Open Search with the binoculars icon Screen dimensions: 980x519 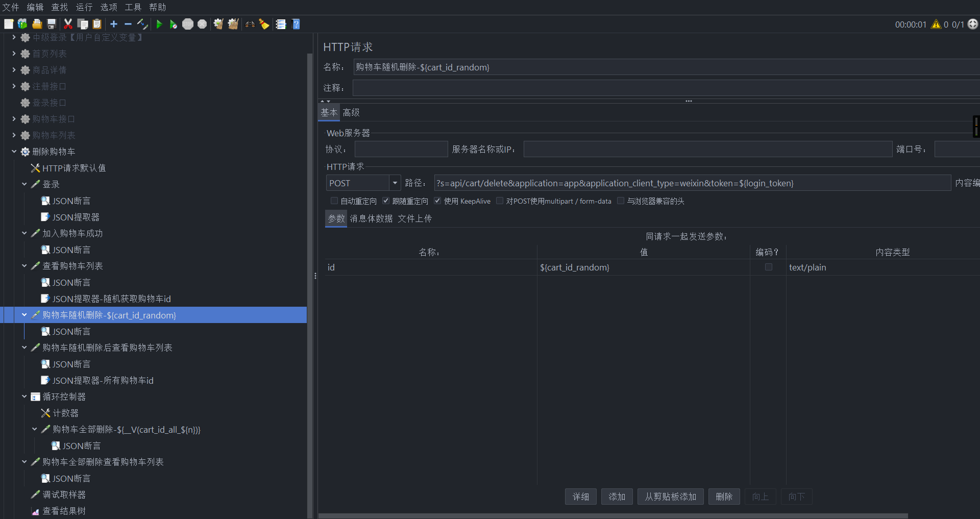coord(250,24)
